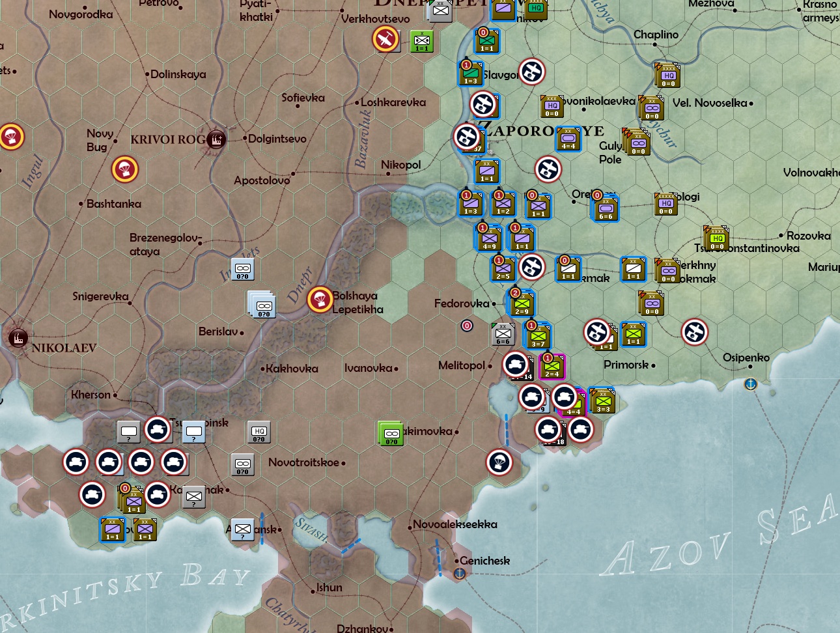
Task: Select the 0=0 counter at Verkhny Tokmak
Action: 667,271
